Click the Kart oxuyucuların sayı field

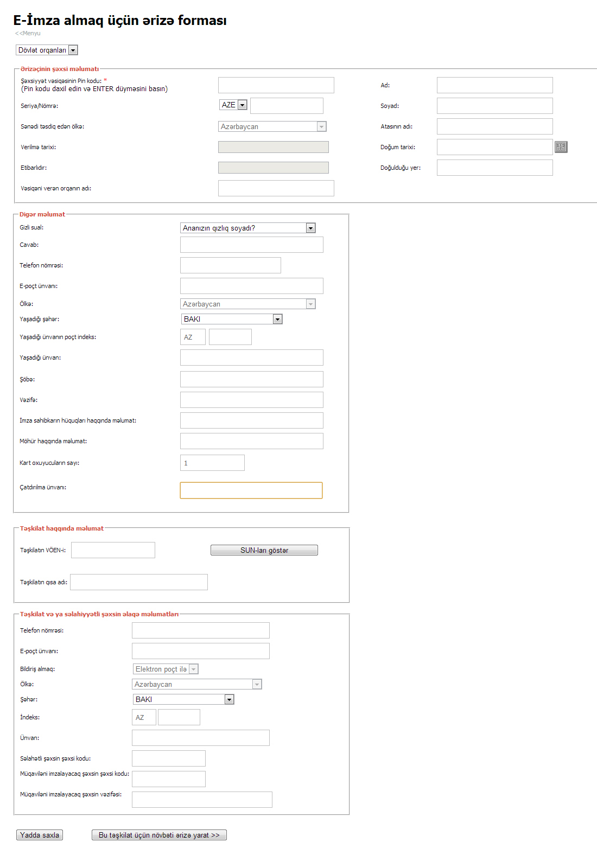click(x=212, y=463)
